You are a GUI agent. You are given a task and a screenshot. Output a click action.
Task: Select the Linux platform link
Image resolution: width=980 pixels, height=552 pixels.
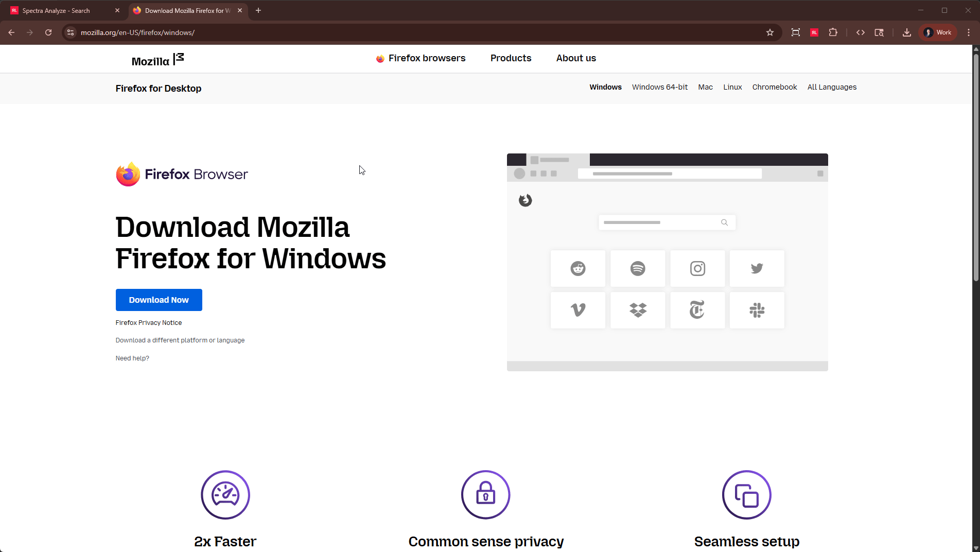(x=732, y=87)
